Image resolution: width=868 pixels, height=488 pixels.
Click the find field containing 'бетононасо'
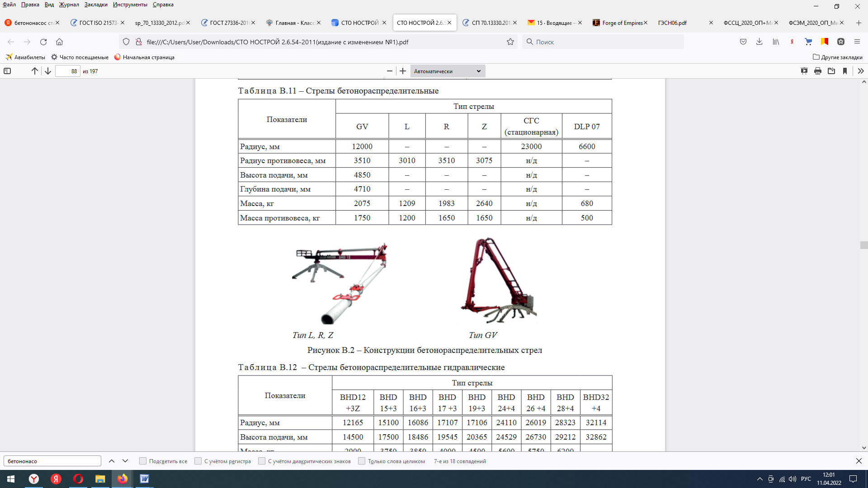pos(52,461)
